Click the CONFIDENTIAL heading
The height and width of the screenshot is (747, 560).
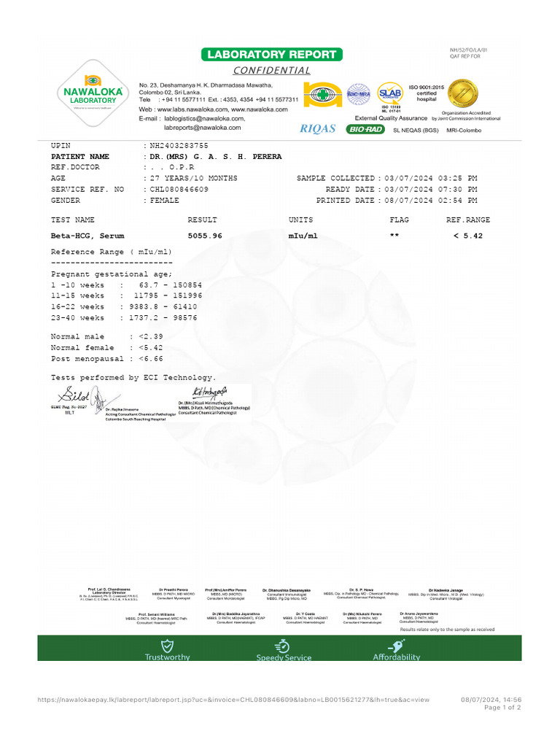point(271,71)
